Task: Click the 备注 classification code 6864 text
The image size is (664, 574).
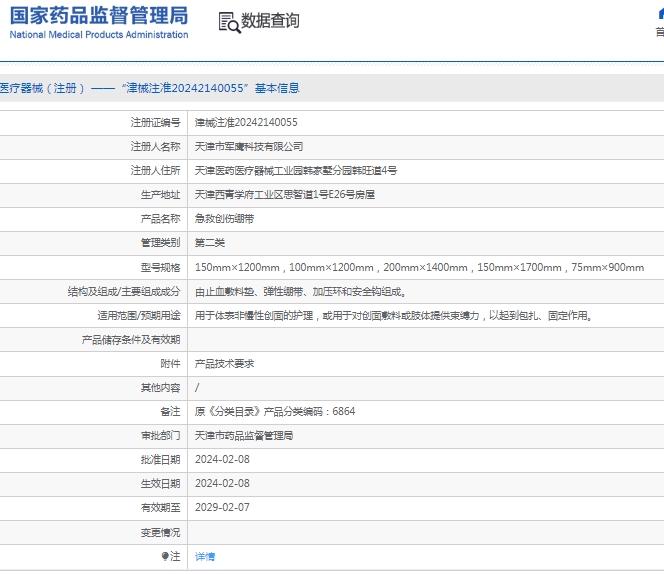Action: pos(274,411)
